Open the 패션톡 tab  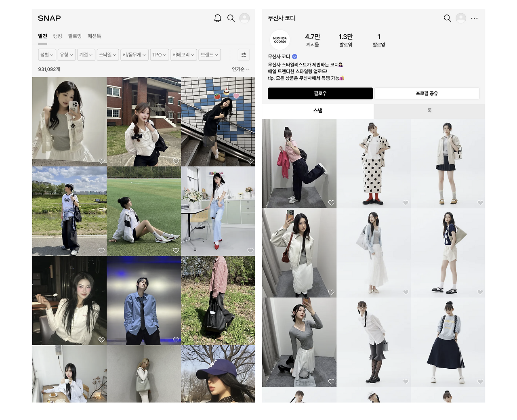94,36
